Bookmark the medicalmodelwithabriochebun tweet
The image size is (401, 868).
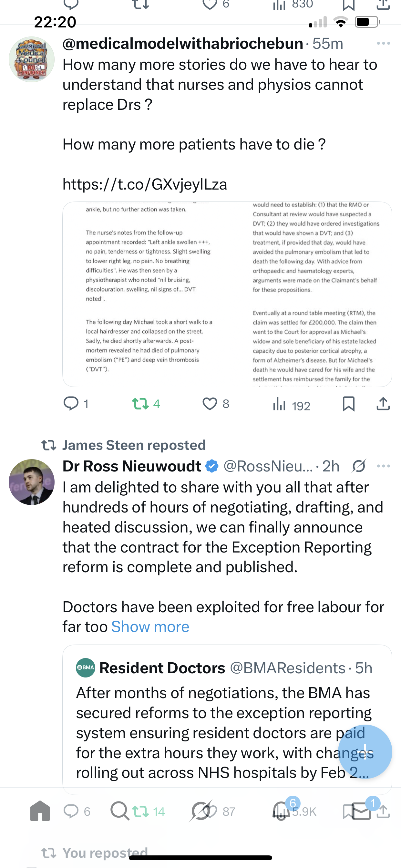coord(348,404)
